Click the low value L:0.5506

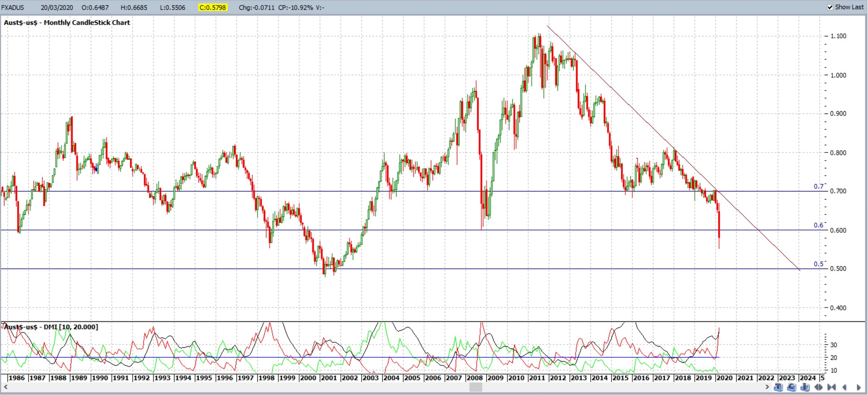pos(172,8)
